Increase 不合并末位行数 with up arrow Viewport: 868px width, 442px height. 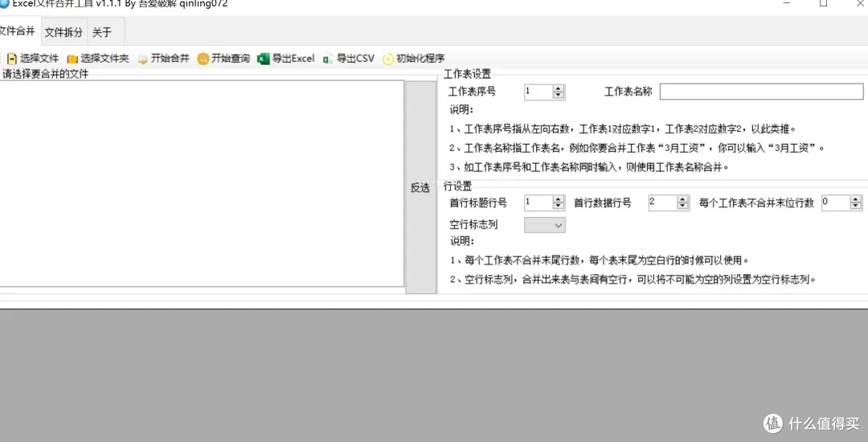click(856, 199)
